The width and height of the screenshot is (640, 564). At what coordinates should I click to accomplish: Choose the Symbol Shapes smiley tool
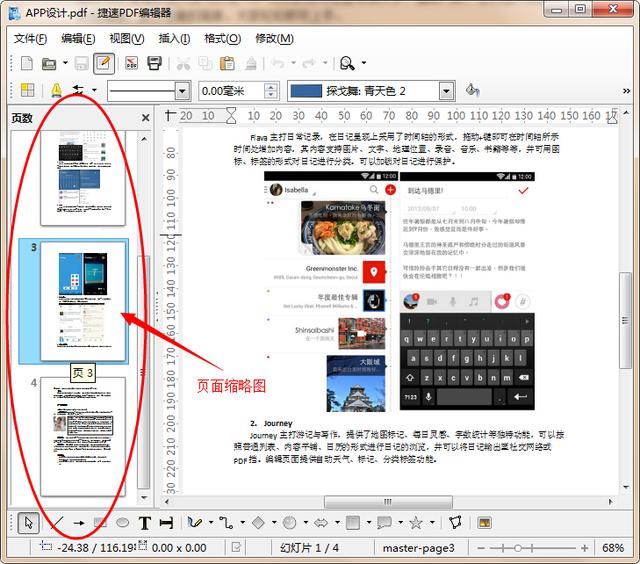coord(289,522)
